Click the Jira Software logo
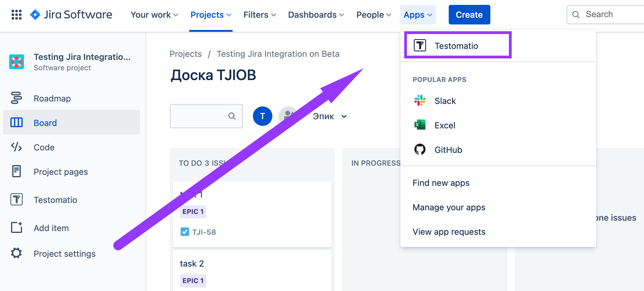 71,15
